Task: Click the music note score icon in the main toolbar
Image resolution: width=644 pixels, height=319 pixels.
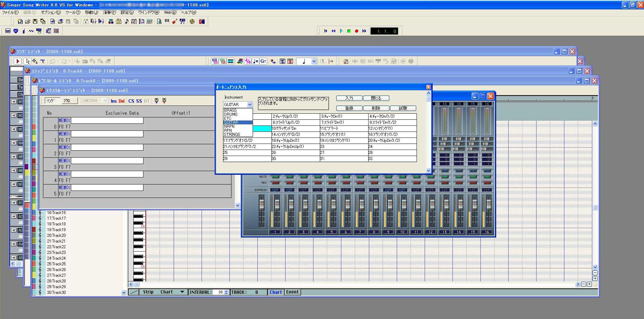Action: click(x=126, y=21)
